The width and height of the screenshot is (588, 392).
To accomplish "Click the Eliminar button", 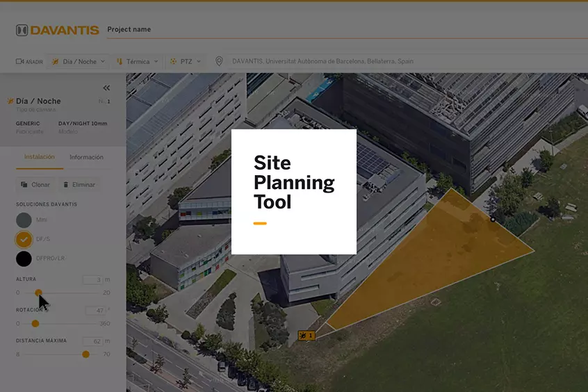I will (x=78, y=185).
